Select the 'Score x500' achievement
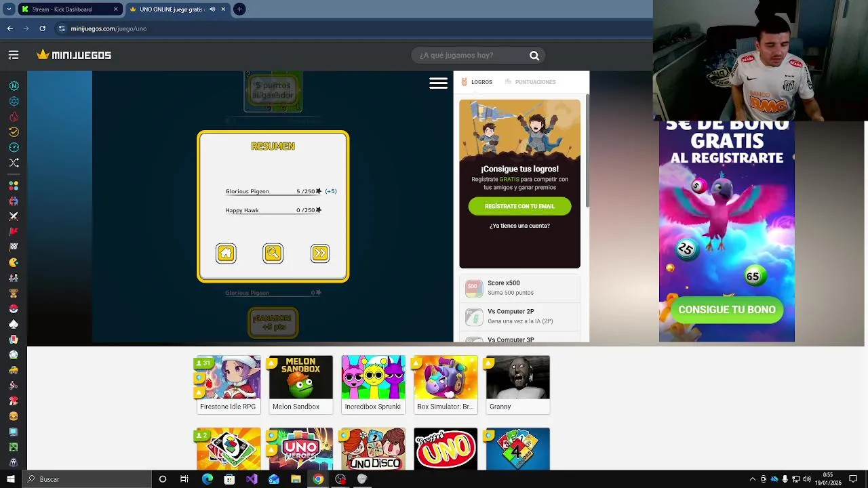 pos(519,288)
